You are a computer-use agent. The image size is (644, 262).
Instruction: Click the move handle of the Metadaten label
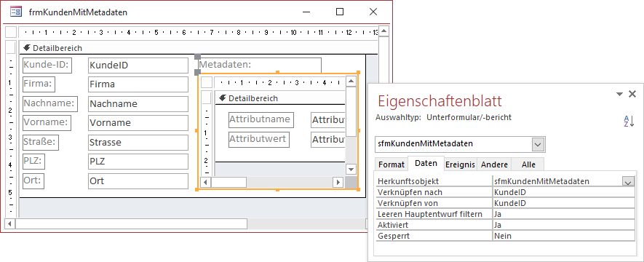click(x=197, y=57)
